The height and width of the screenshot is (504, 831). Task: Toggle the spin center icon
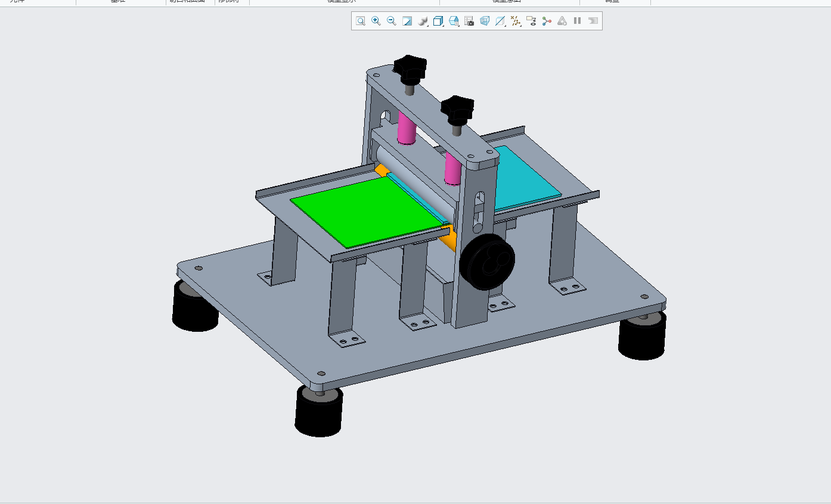pos(547,21)
